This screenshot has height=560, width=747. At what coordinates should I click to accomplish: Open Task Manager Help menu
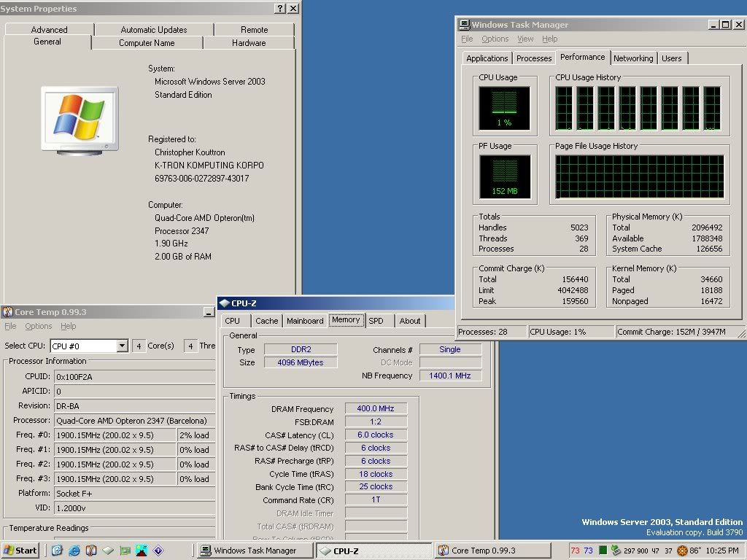point(549,39)
